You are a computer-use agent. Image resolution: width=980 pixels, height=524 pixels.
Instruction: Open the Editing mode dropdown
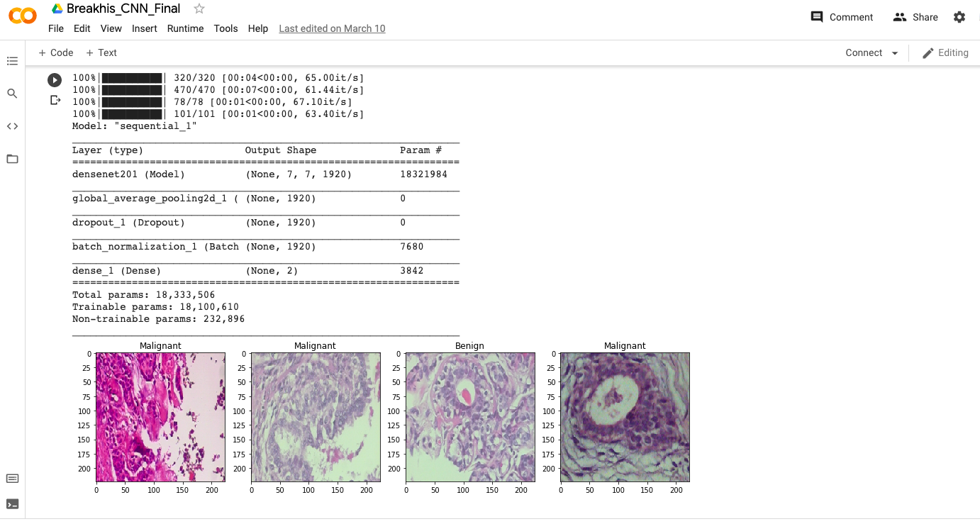coord(946,52)
